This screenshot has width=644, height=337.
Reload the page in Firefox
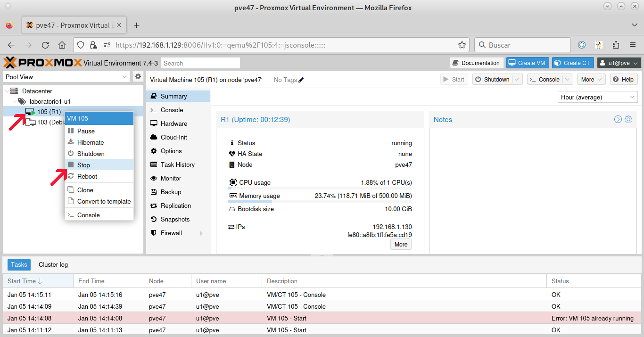(45, 45)
